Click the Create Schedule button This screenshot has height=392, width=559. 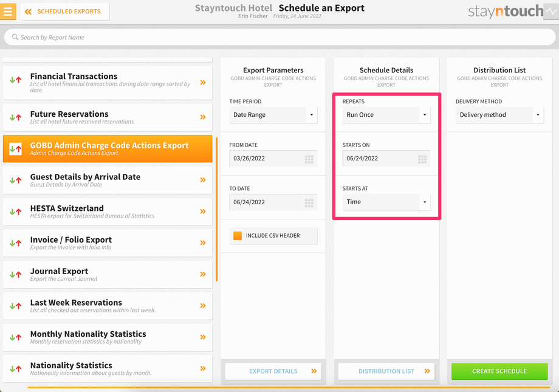[499, 371]
